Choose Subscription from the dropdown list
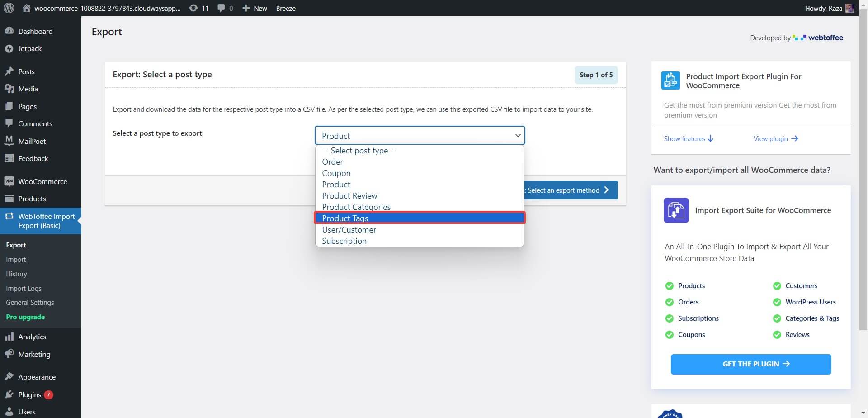868x418 pixels. 420,241
